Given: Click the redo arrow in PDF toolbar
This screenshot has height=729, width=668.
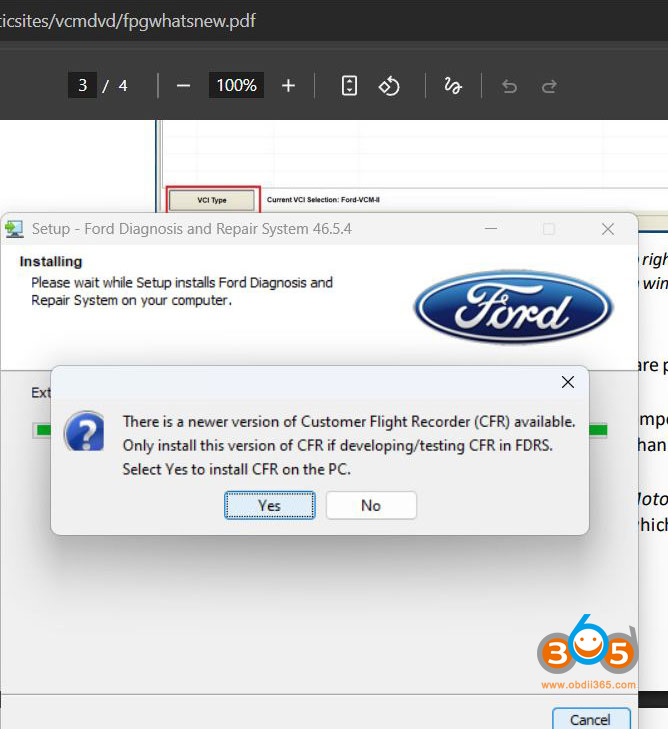Looking at the screenshot, I should [x=549, y=86].
